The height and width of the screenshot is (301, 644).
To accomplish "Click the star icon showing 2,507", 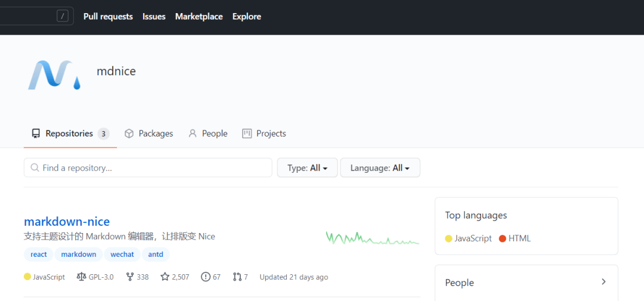I will click(x=165, y=277).
